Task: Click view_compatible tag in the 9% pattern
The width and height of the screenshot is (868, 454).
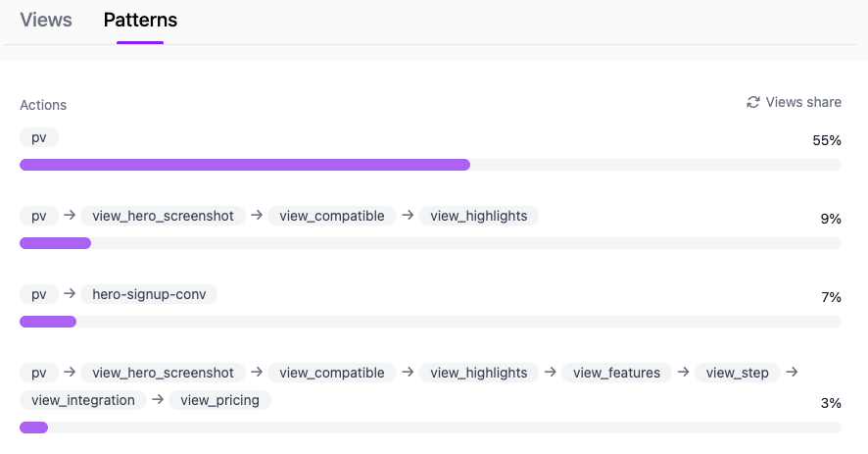Action: click(331, 216)
